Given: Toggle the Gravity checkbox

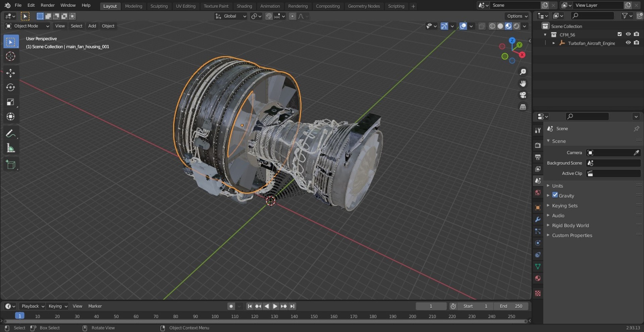Looking at the screenshot, I should tap(555, 195).
